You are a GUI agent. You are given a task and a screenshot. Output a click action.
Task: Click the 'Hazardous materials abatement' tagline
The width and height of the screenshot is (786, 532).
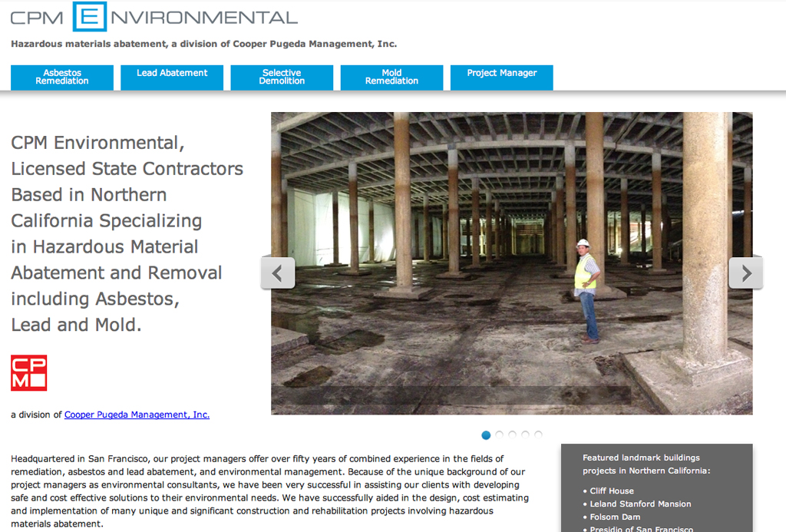204,44
